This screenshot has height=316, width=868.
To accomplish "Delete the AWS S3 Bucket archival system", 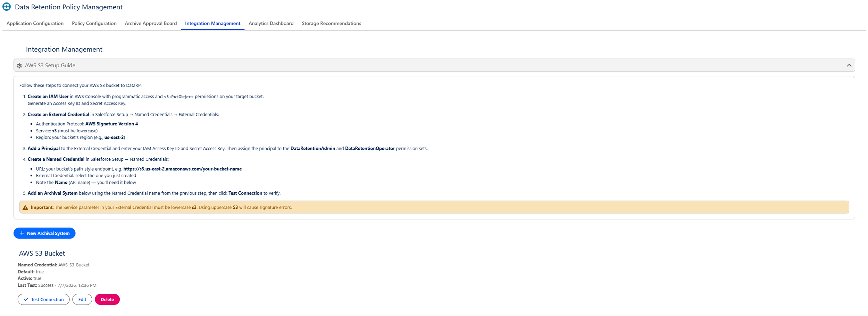I will point(107,299).
